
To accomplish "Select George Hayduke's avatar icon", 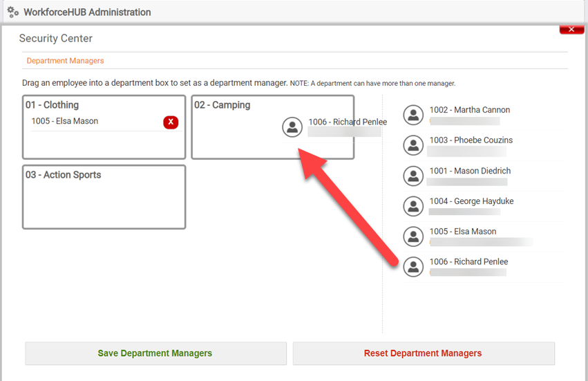I will [x=413, y=206].
